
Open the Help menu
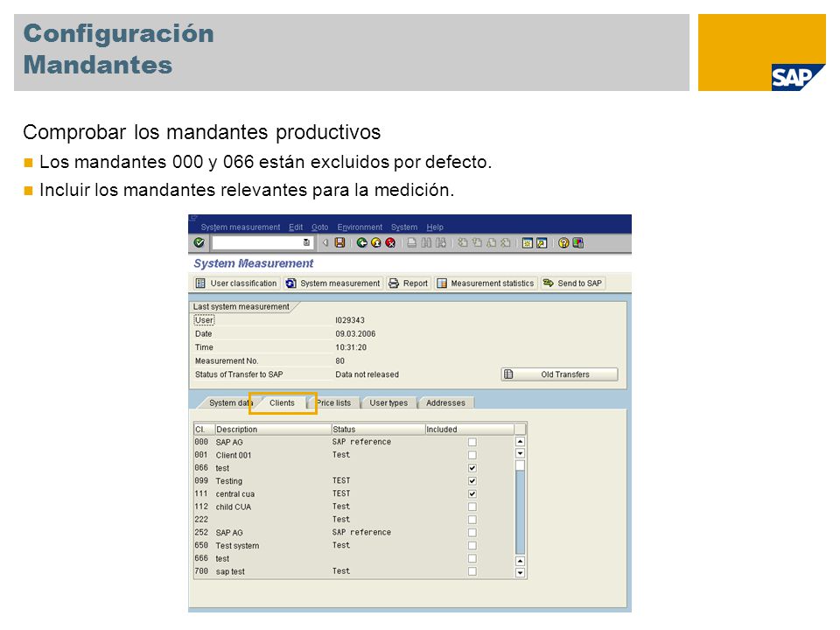point(435,227)
